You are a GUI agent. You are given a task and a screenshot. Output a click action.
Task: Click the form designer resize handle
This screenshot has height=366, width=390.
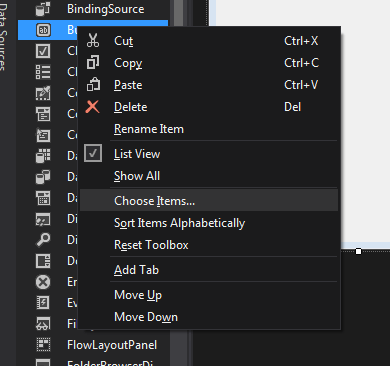358,251
